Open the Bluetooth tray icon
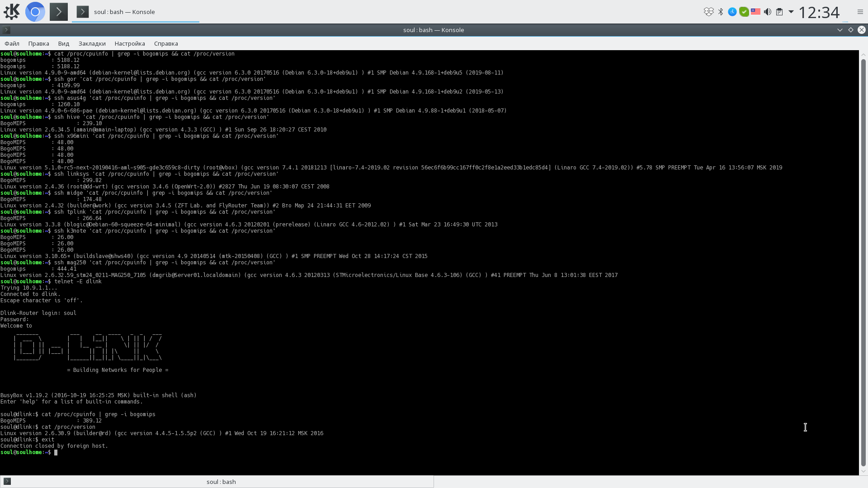The width and height of the screenshot is (868, 488). (721, 12)
